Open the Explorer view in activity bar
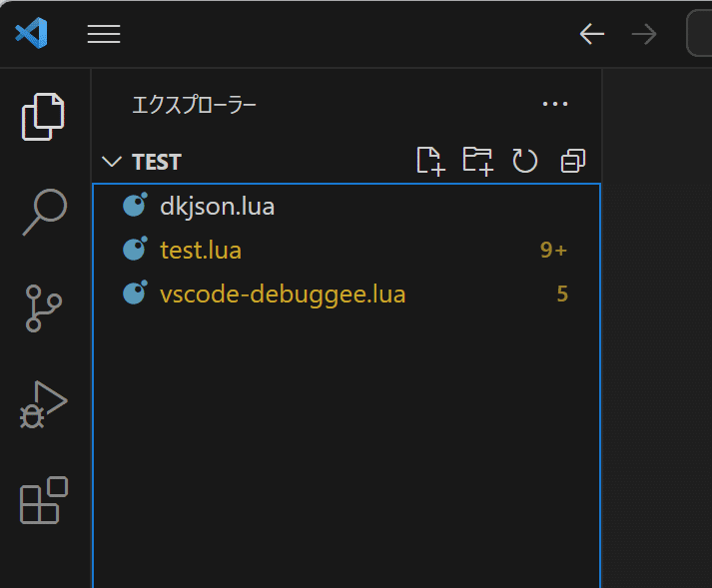 (43, 117)
